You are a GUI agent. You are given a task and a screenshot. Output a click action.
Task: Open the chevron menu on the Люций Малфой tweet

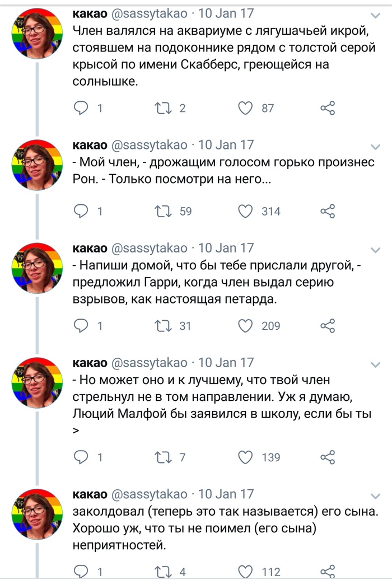374,364
